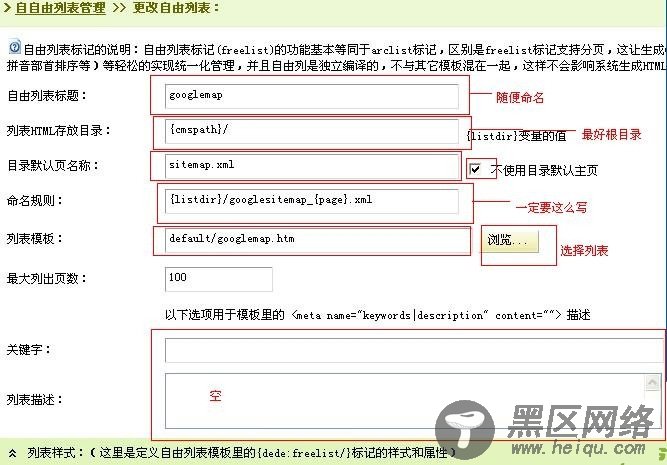Select the 目录默认页名称 field with sitemap.xml
The width and height of the screenshot is (667, 465).
(312, 166)
